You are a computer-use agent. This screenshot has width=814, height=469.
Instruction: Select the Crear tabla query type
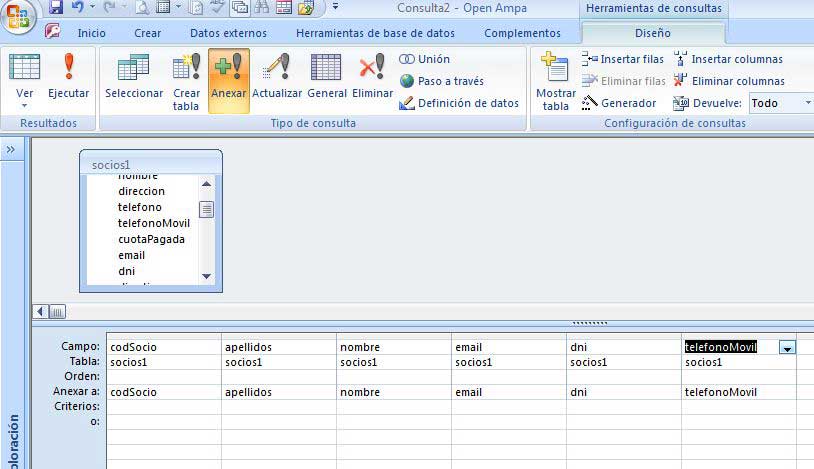tap(186, 78)
